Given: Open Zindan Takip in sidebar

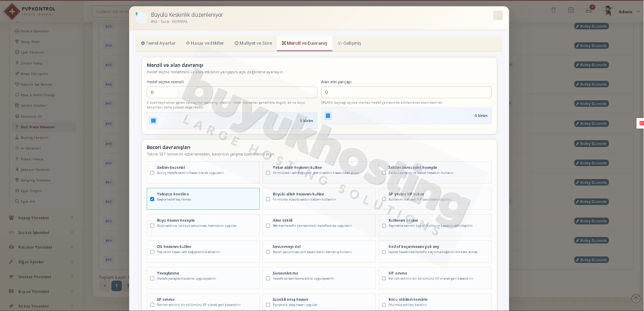Looking at the screenshot, I should pos(31,63).
